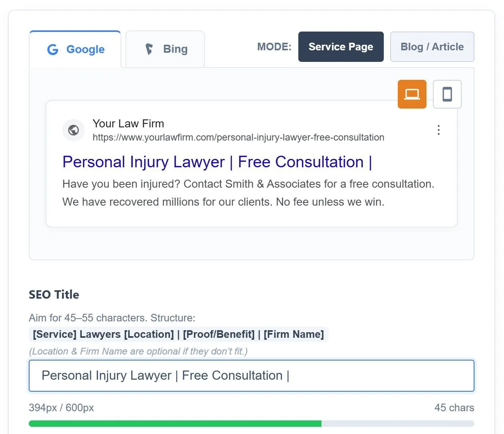504x434 pixels.
Task: Switch to the Google tab
Action: coord(75,49)
